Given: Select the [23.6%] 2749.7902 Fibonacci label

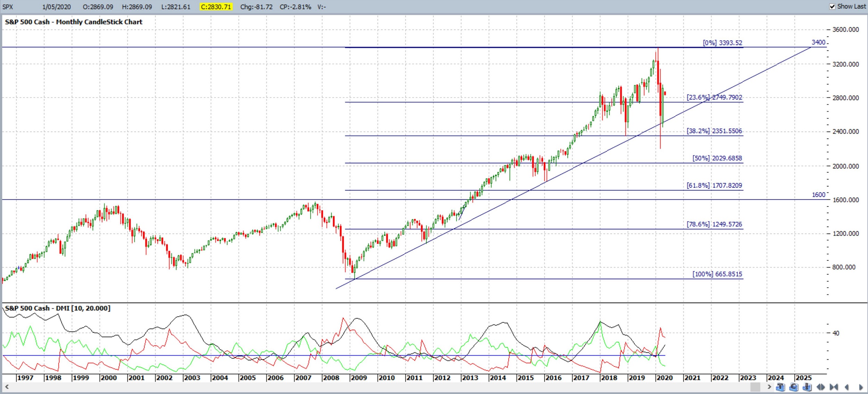Looking at the screenshot, I should [x=714, y=97].
